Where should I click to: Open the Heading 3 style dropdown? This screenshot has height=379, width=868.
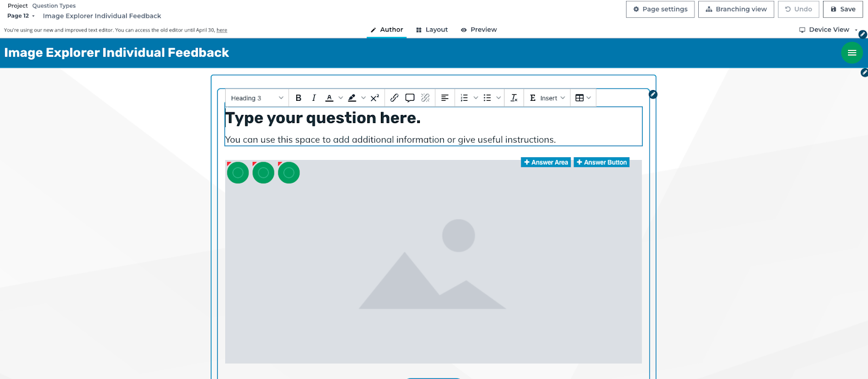point(257,98)
